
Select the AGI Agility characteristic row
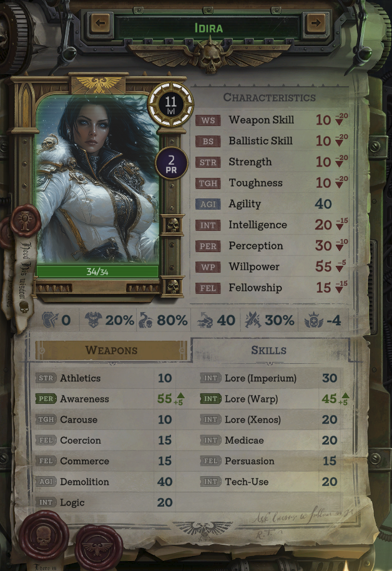[270, 204]
